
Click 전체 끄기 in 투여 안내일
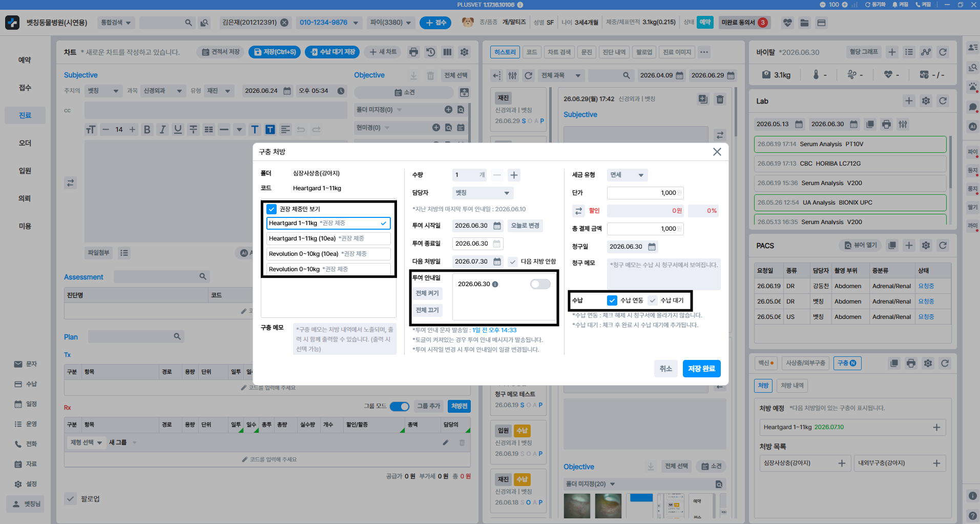[x=427, y=310]
